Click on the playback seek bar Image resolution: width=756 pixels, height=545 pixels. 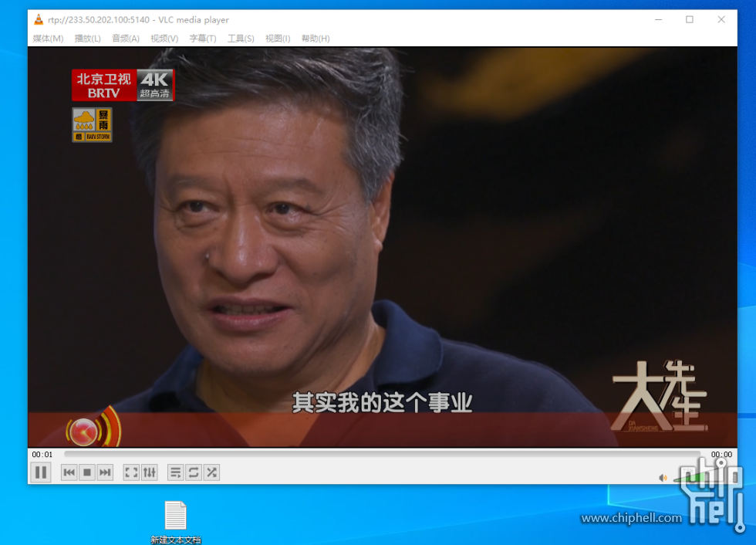pyautogui.click(x=382, y=454)
